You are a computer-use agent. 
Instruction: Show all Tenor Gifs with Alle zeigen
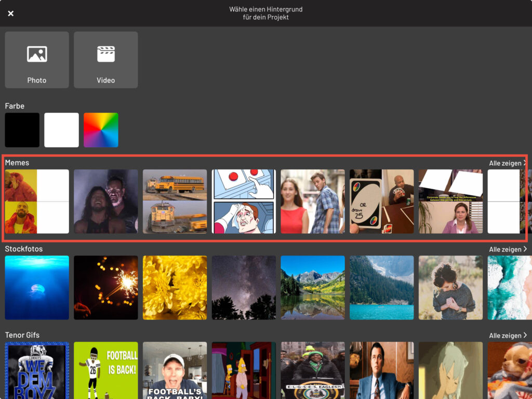tap(508, 336)
